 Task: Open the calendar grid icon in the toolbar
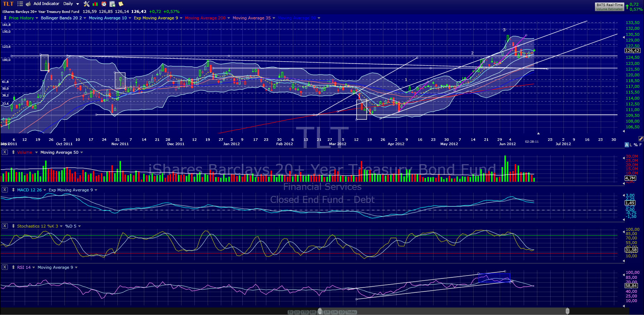112,4
